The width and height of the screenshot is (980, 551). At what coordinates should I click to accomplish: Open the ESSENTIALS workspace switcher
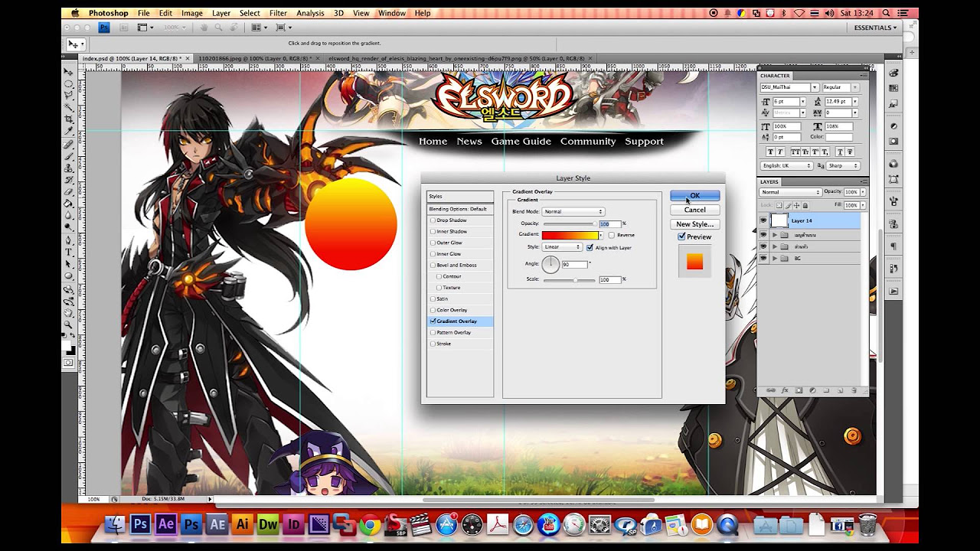pos(875,28)
